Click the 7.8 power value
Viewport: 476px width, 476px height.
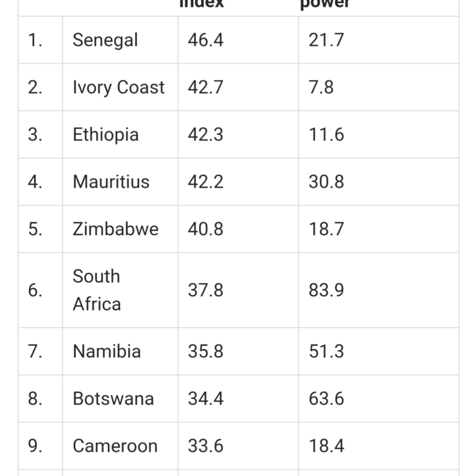[321, 87]
